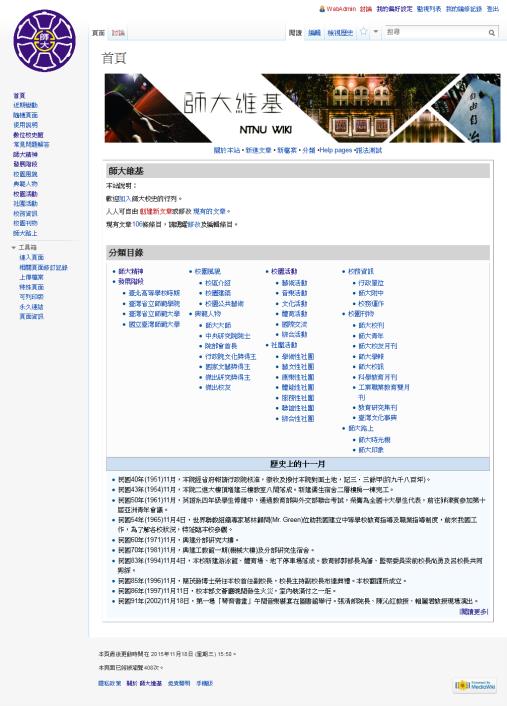Open 隨機頁面 in the sidebar
This screenshot has width=507, height=706.
click(26, 115)
